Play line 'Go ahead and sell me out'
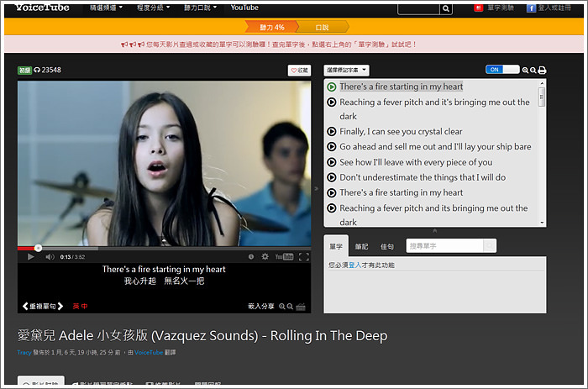The height and width of the screenshot is (389, 588). pos(332,146)
